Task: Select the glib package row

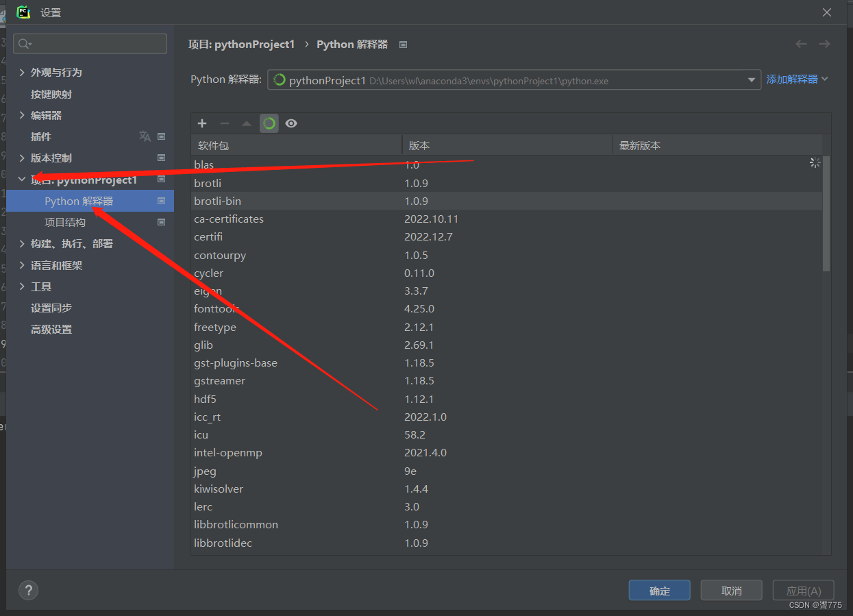Action: click(506, 345)
